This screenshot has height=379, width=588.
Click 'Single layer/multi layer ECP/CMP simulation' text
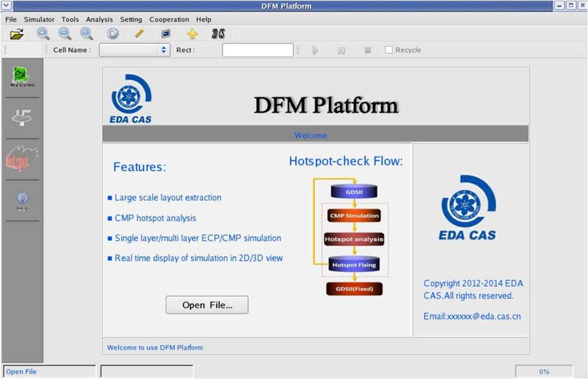pos(198,238)
